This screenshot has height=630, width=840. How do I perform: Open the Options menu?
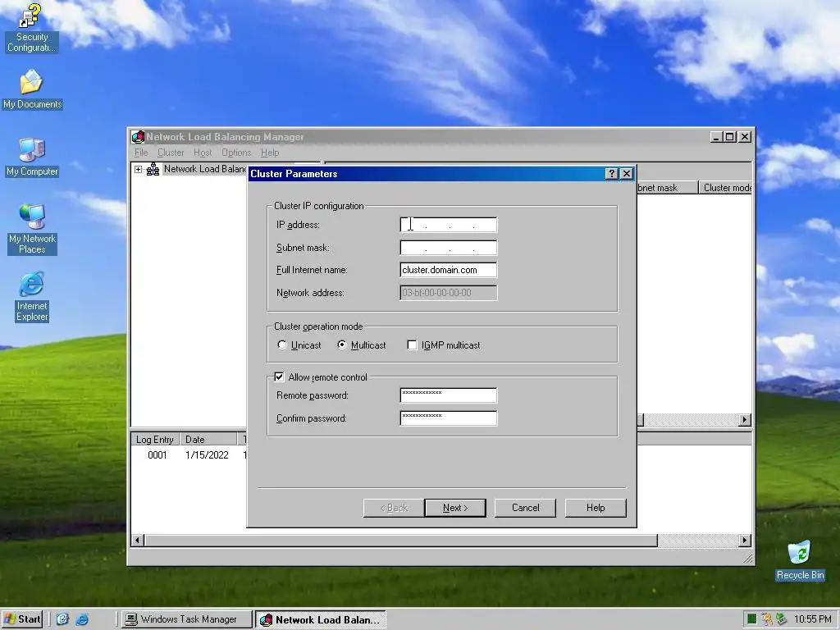click(236, 153)
